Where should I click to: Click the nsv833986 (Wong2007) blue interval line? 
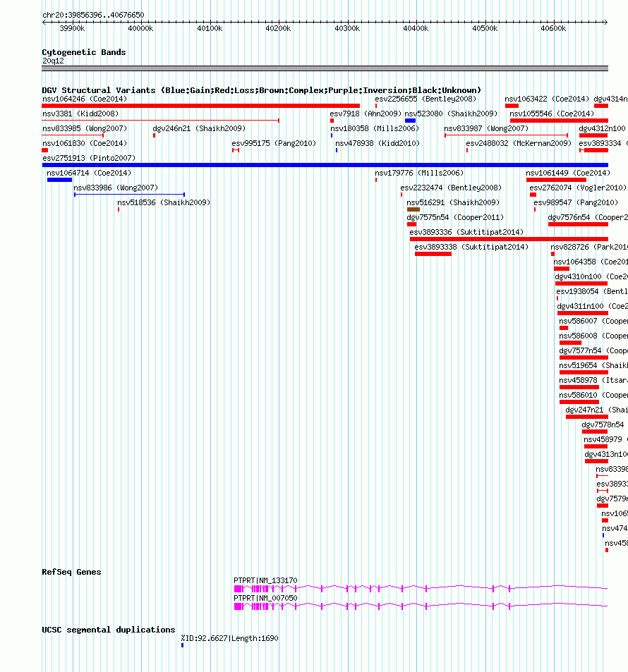129,195
